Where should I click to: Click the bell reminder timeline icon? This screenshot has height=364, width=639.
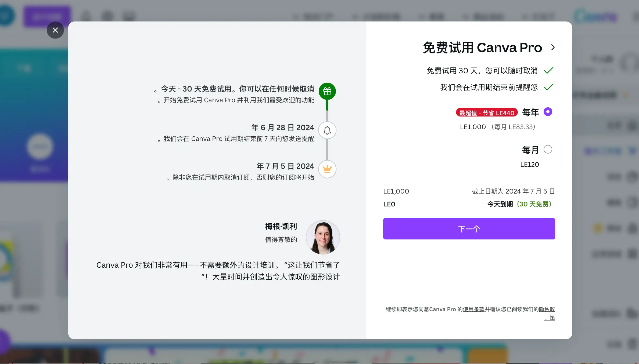click(x=327, y=130)
